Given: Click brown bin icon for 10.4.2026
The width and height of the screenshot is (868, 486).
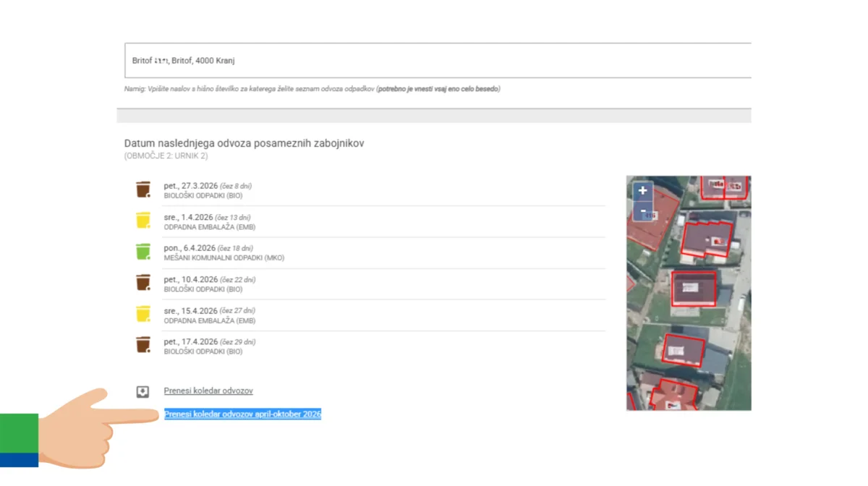Looking at the screenshot, I should pos(143,283).
